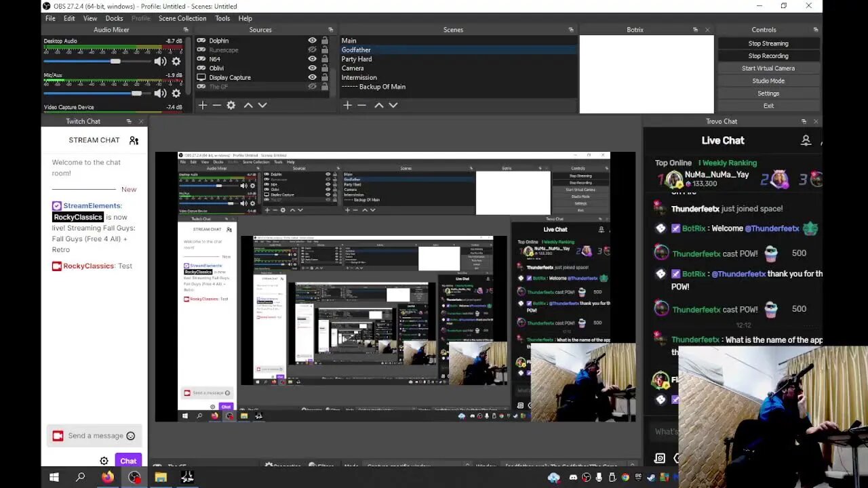868x488 pixels.
Task: Hide the N64 source
Action: coord(312,59)
